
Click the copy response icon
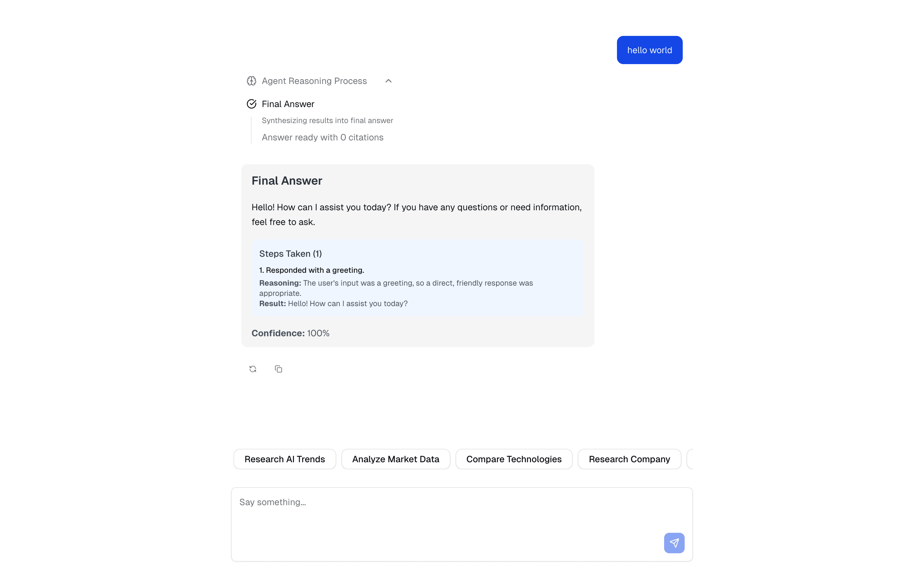pos(278,369)
